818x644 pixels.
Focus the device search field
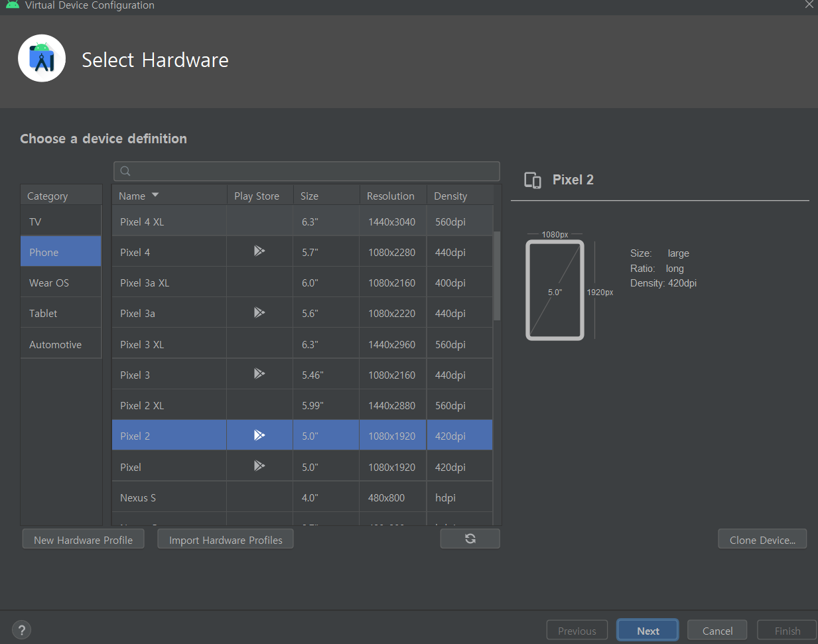307,171
